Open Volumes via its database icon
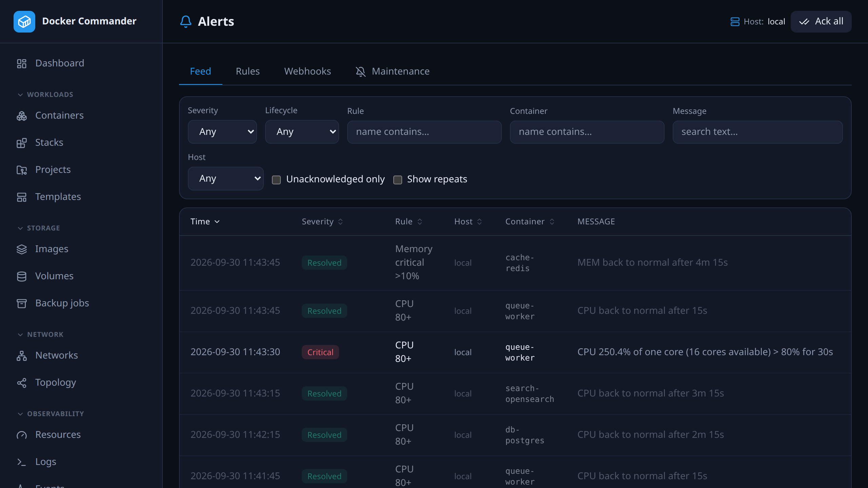The image size is (868, 488). pos(22,277)
